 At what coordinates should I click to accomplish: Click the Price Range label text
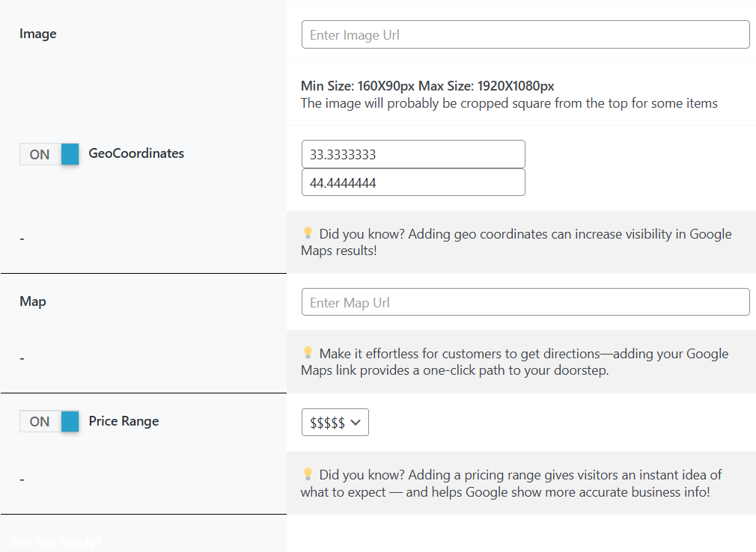click(x=124, y=421)
